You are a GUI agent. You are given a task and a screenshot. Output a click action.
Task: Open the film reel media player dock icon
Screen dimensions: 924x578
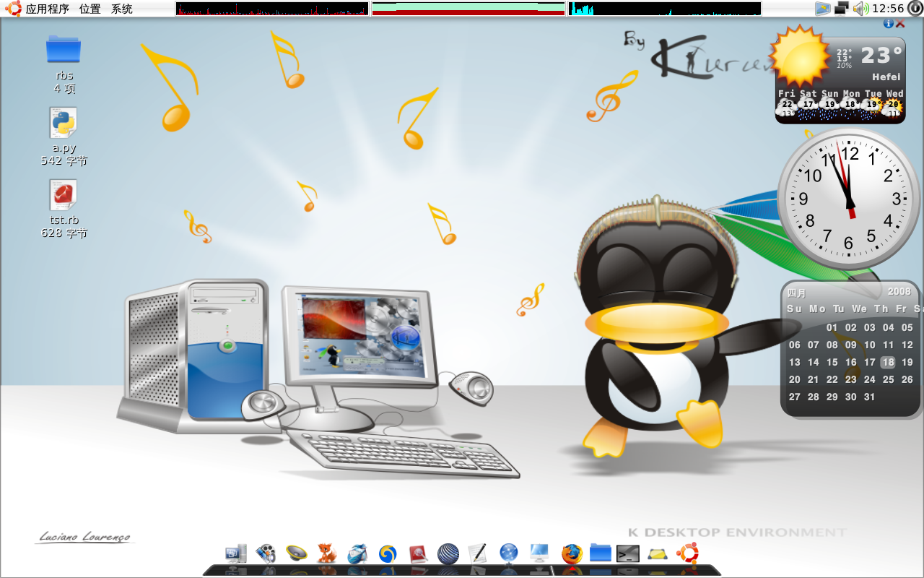point(266,554)
